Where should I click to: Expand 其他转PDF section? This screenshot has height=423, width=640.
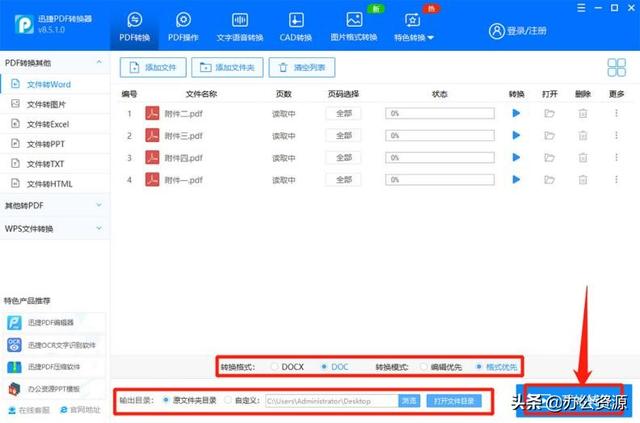(55, 205)
